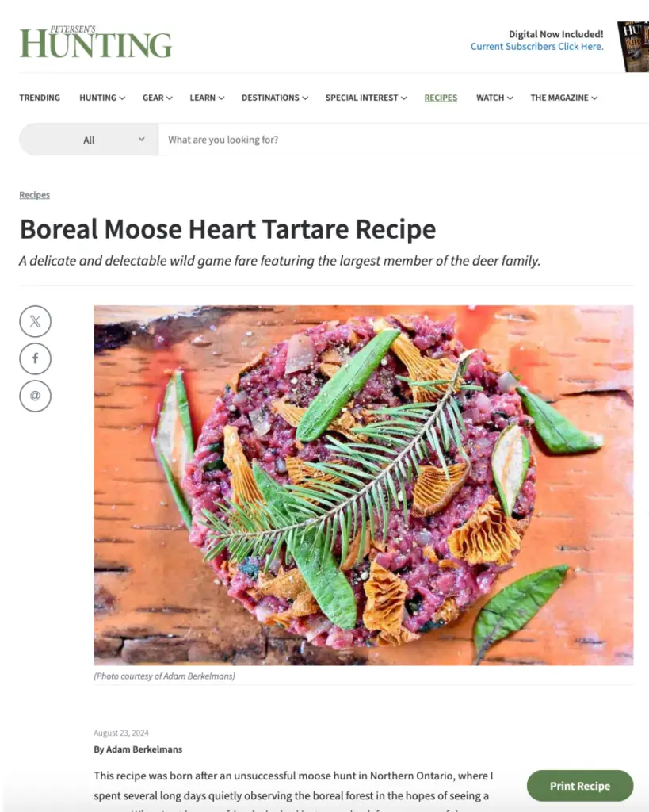Click the Petersen's Hunting logo
The height and width of the screenshot is (812, 649).
pos(96,42)
